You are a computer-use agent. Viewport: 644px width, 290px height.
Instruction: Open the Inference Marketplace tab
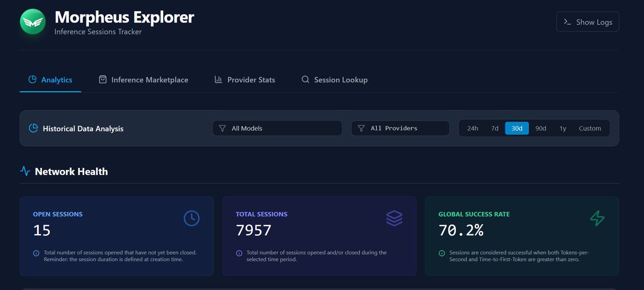pyautogui.click(x=144, y=80)
